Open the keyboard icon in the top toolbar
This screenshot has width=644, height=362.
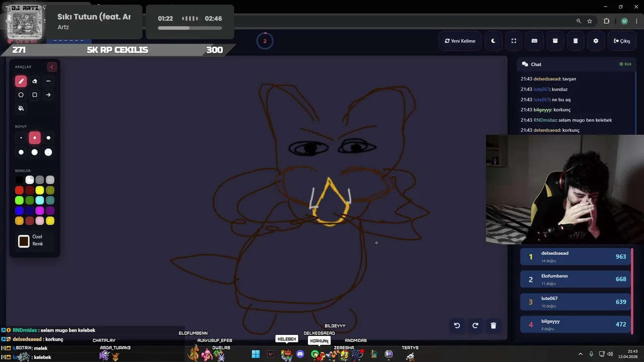pyautogui.click(x=534, y=41)
